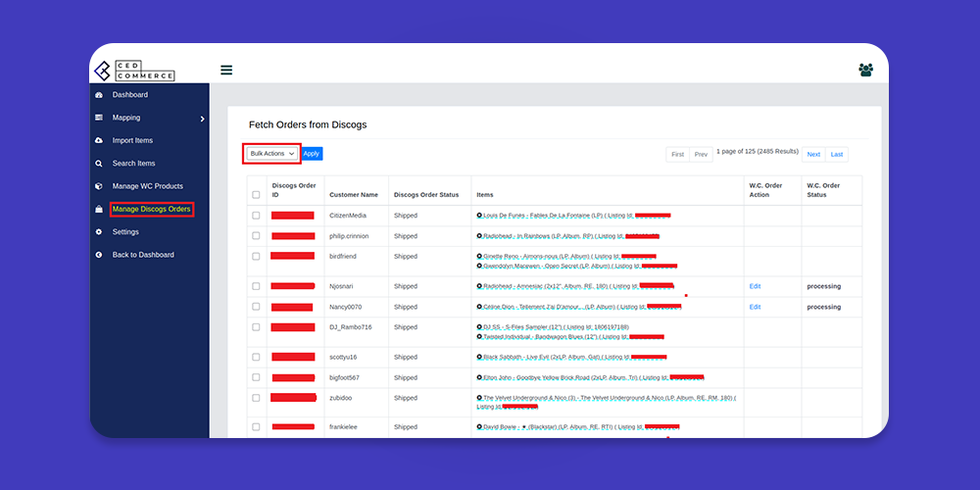
Task: Edit the Njosnari WC order
Action: pos(755,286)
